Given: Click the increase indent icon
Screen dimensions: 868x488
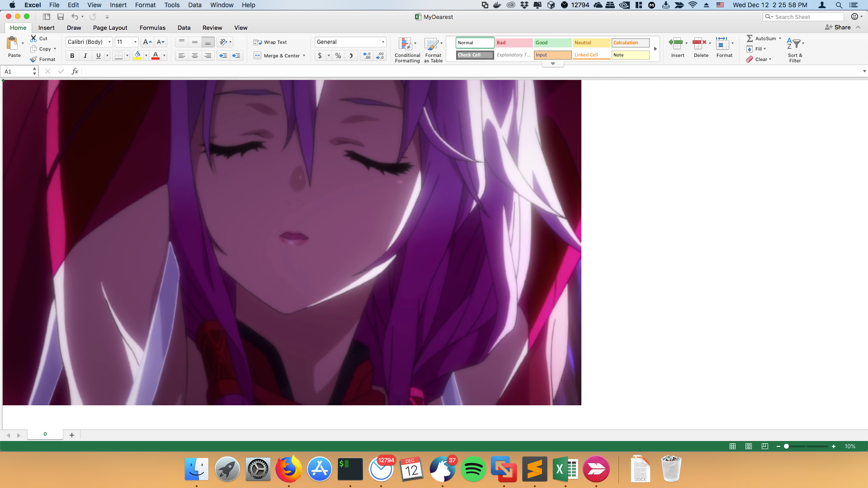Looking at the screenshot, I should tap(236, 56).
